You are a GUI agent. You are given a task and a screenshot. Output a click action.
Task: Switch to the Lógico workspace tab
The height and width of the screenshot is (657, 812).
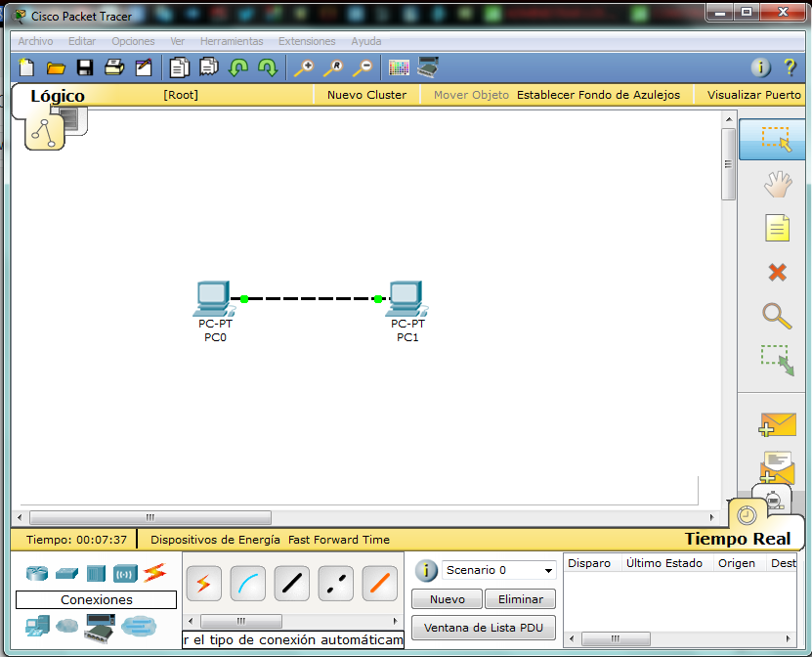click(x=59, y=96)
